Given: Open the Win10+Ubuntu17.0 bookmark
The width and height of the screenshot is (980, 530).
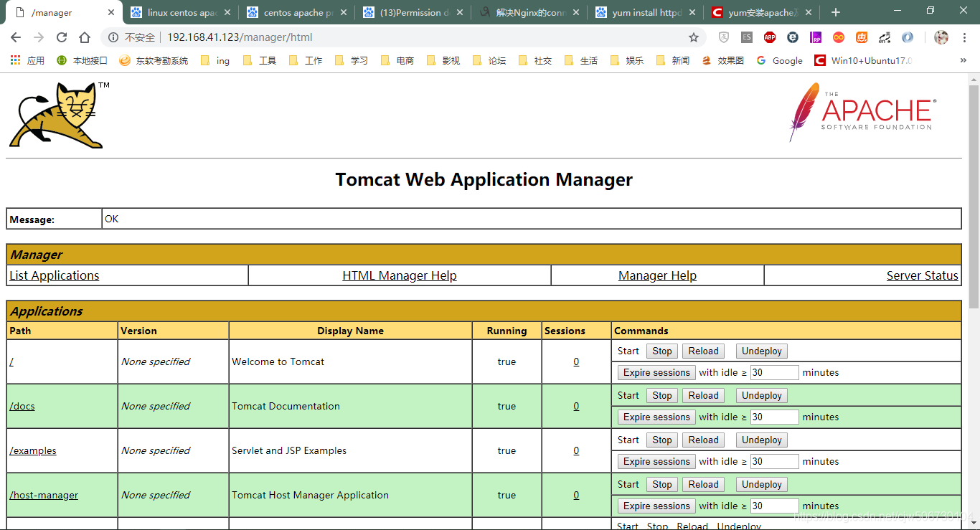Looking at the screenshot, I should 863,61.
